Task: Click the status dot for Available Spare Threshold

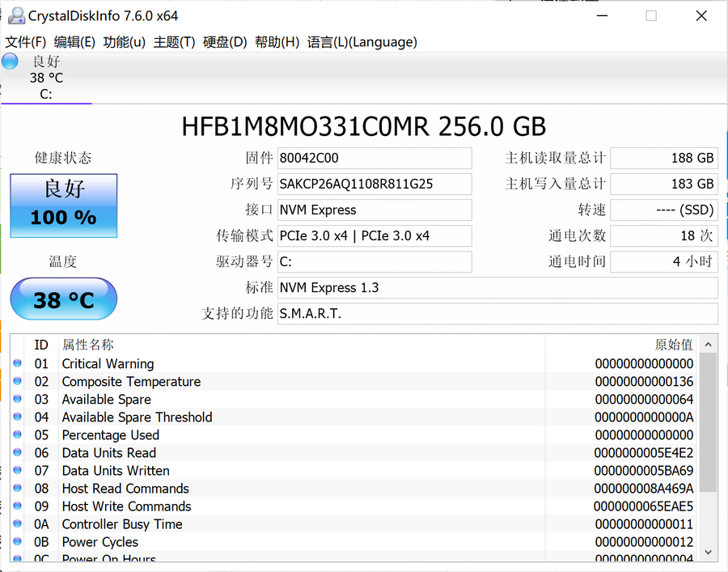Action: pyautogui.click(x=18, y=417)
